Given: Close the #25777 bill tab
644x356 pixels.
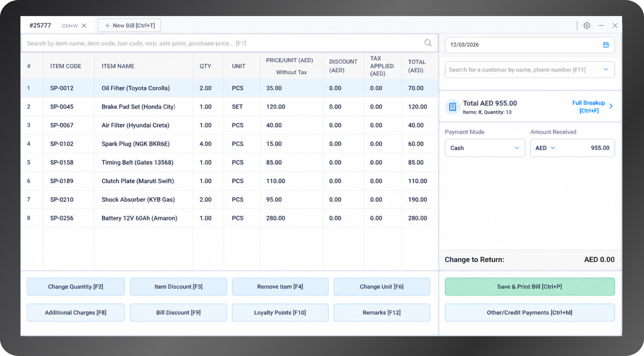Looking at the screenshot, I should 84,26.
